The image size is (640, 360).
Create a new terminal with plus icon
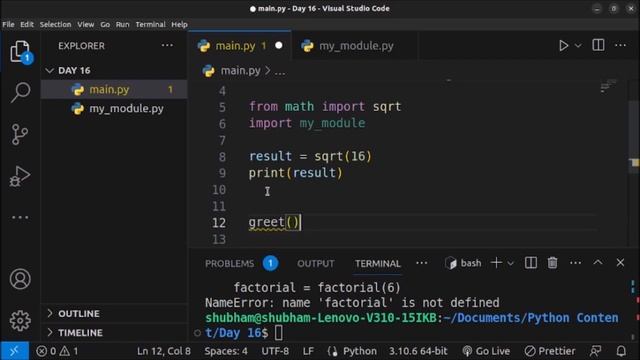[496, 263]
